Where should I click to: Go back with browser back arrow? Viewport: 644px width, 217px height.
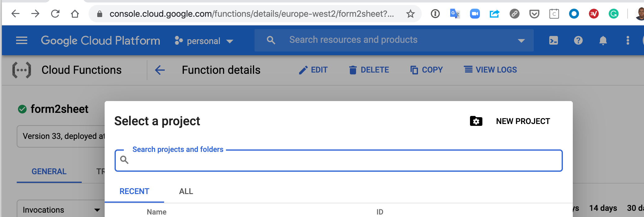click(15, 14)
